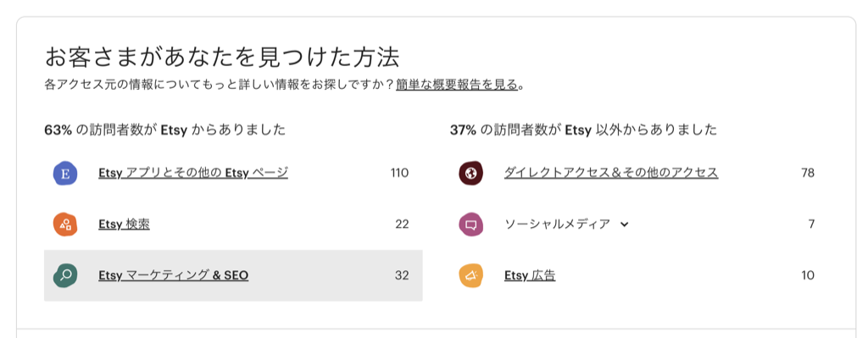This screenshot has height=338, width=868.
Task: Open the 'Etsy 検索' link
Action: tap(124, 224)
